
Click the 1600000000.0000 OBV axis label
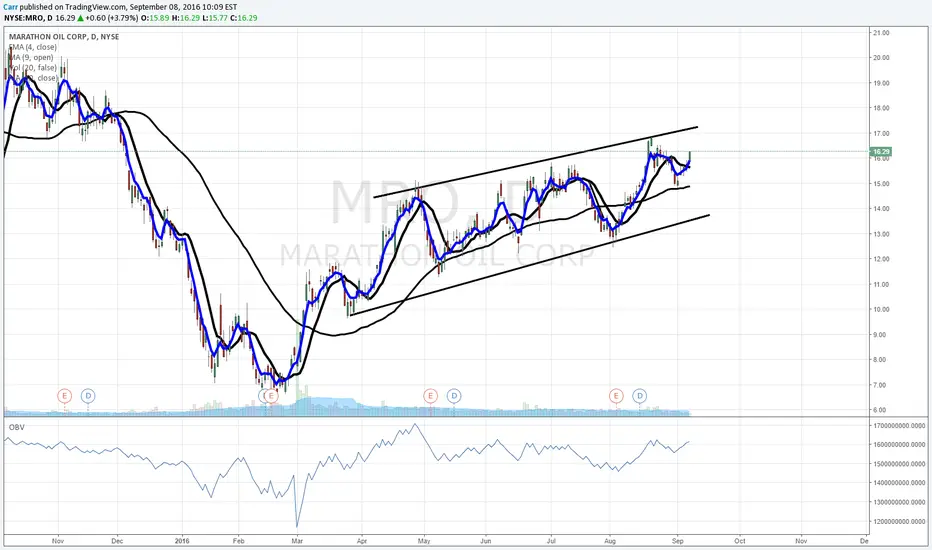coord(899,445)
